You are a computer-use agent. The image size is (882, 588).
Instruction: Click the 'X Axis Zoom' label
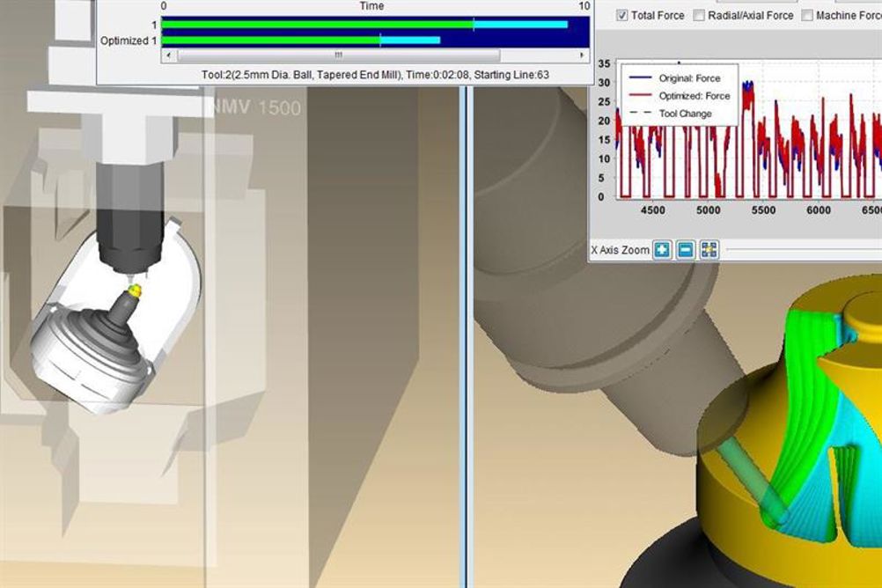point(620,250)
